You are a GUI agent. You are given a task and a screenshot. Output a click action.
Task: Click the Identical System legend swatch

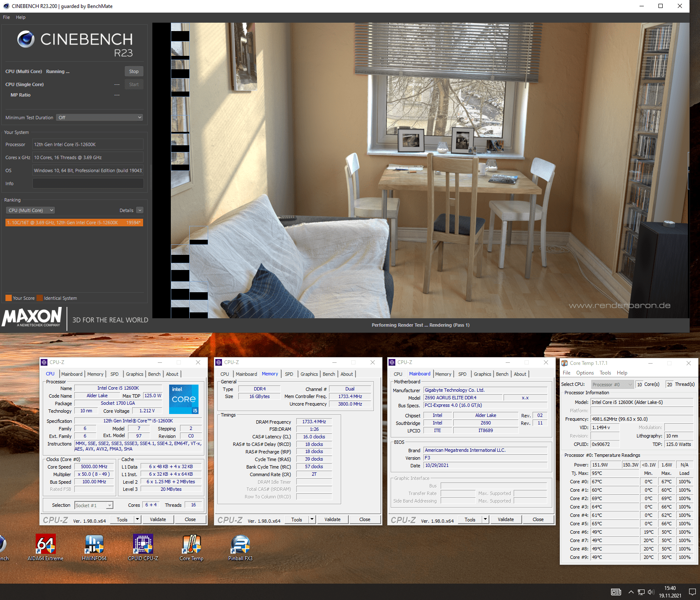click(x=39, y=298)
